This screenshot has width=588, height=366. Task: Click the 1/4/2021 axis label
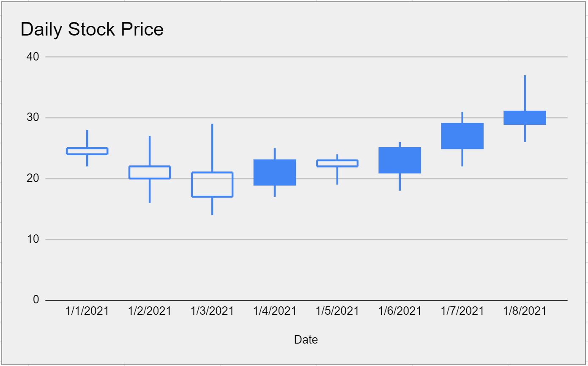pos(275,311)
